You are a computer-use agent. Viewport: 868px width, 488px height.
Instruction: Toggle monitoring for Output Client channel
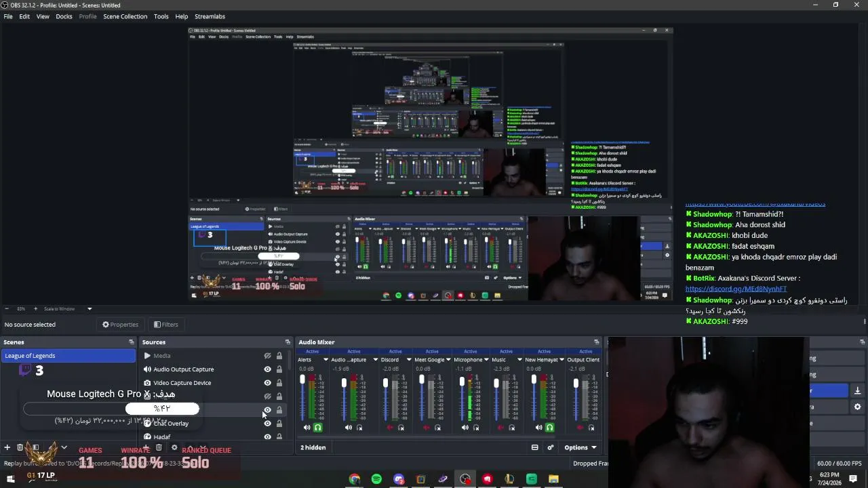tap(591, 428)
